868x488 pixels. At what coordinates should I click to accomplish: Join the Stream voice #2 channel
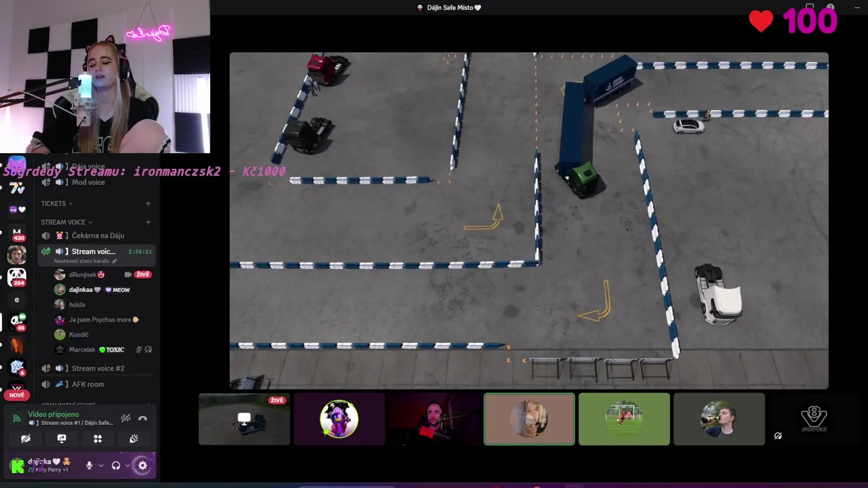pyautogui.click(x=97, y=368)
